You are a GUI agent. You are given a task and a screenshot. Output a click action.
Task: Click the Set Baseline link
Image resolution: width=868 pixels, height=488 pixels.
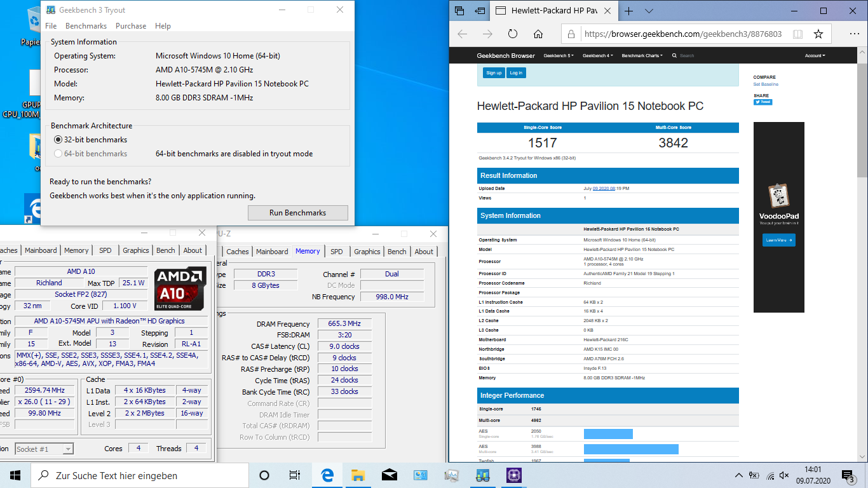coord(766,85)
